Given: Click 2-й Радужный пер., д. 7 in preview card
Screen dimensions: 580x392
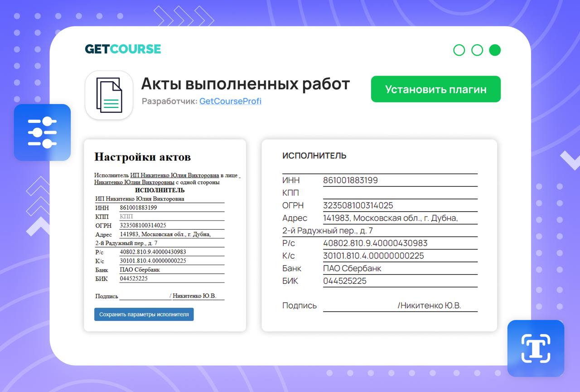Looking at the screenshot, I should point(328,231).
